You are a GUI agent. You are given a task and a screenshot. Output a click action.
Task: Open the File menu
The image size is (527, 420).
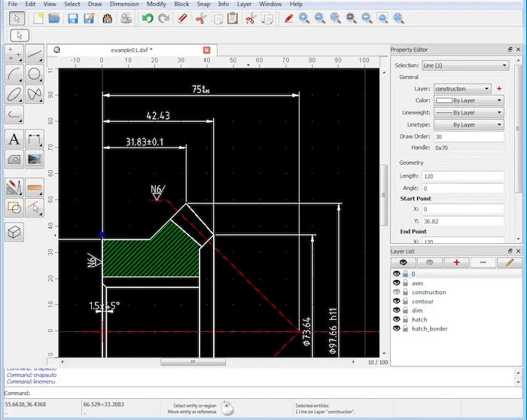point(13,4)
